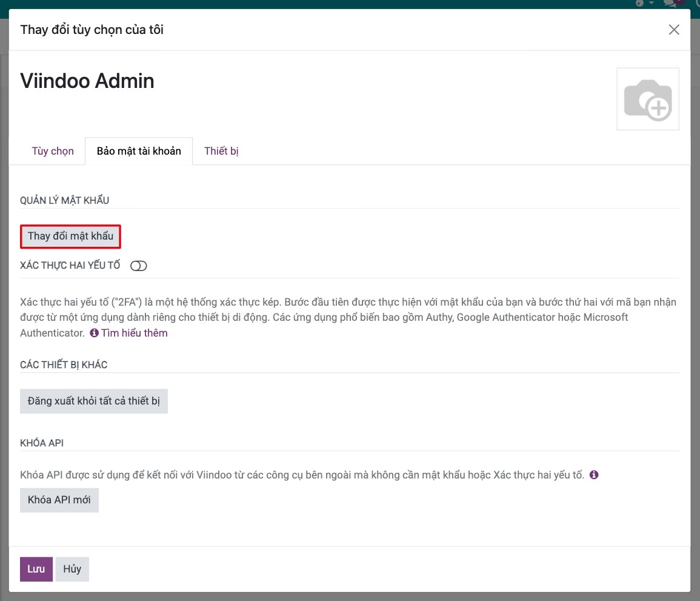Close the 'Thay đổi tùy chọn của tôi' dialog
The width and height of the screenshot is (700, 601).
674,30
